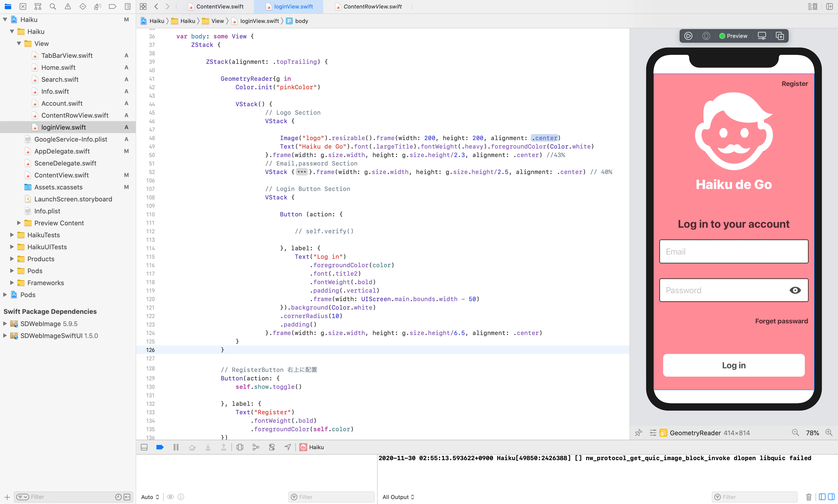The height and width of the screenshot is (504, 838).
Task: Zoom out the preview canvas
Action: [x=796, y=433]
